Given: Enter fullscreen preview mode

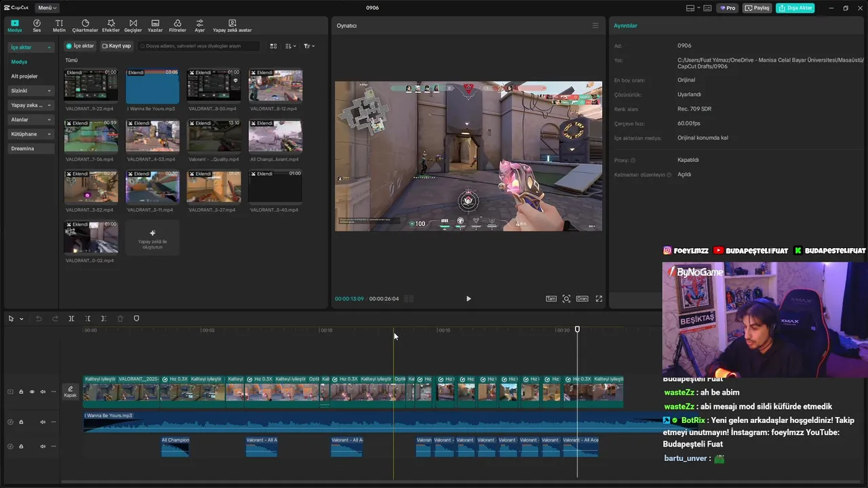Looking at the screenshot, I should [599, 299].
